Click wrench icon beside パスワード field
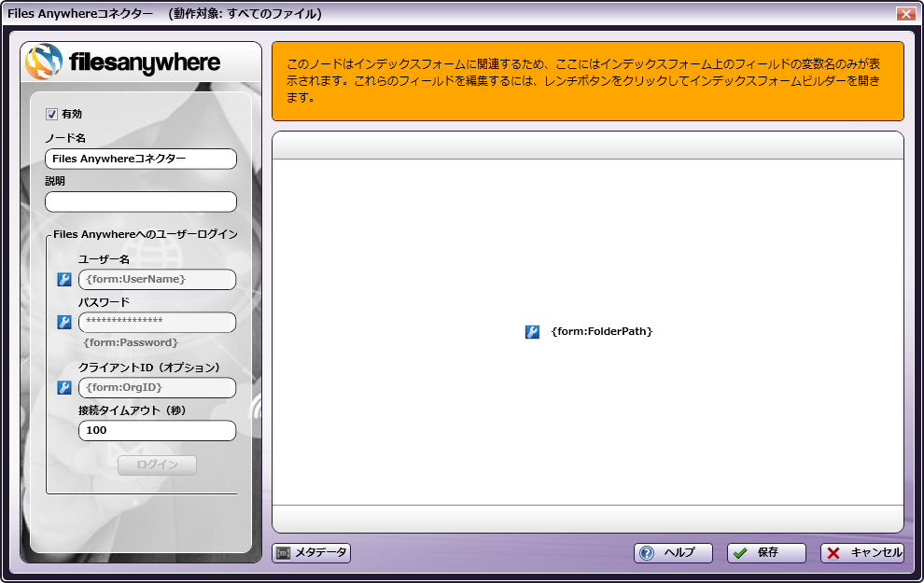 64,322
